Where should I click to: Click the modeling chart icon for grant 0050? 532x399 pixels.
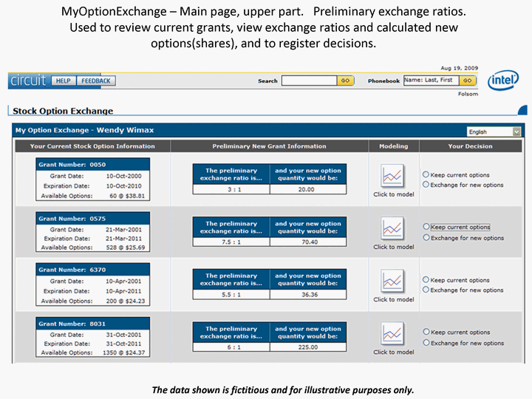pos(392,176)
